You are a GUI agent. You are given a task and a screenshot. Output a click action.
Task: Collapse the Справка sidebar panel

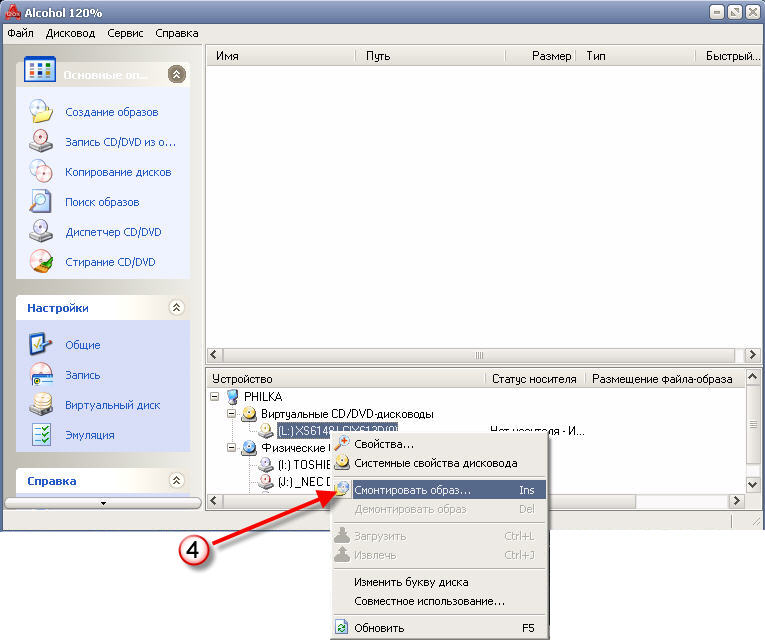pos(176,480)
